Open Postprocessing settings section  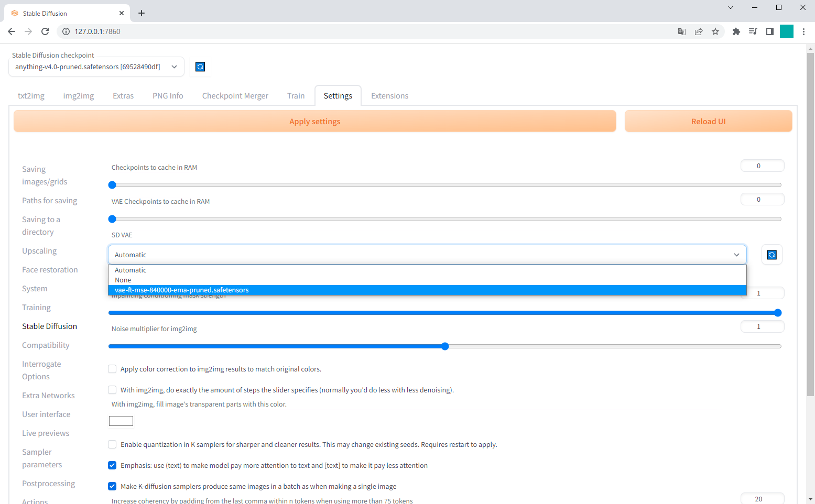pyautogui.click(x=48, y=484)
